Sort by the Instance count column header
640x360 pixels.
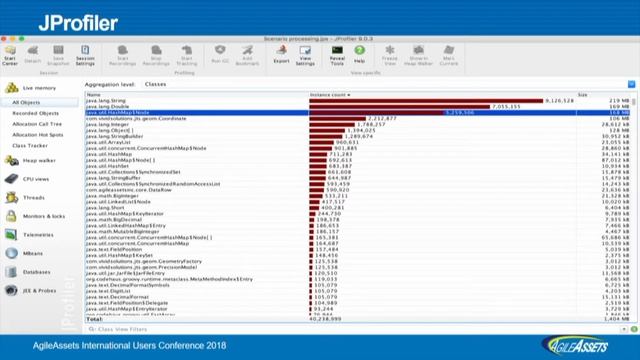tap(442, 95)
